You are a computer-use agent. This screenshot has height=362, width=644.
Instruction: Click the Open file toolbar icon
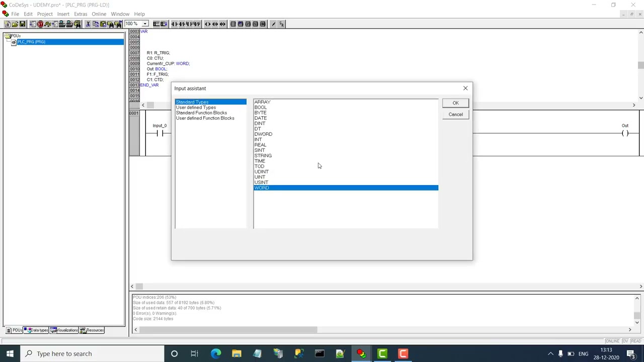[15, 24]
